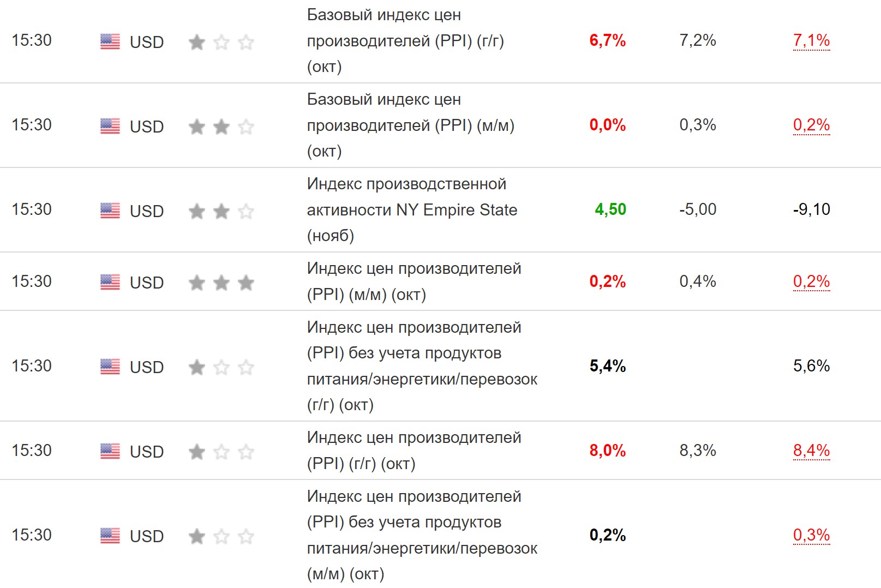The width and height of the screenshot is (881, 588).
Task: Click actual value 5,4% for PPI excluding food/energy
Action: pos(607,366)
